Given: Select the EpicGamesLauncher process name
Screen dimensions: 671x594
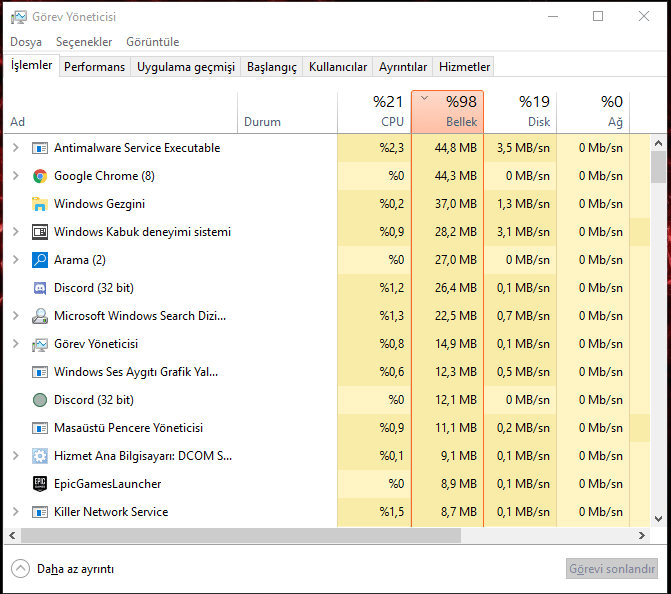Looking at the screenshot, I should [107, 484].
